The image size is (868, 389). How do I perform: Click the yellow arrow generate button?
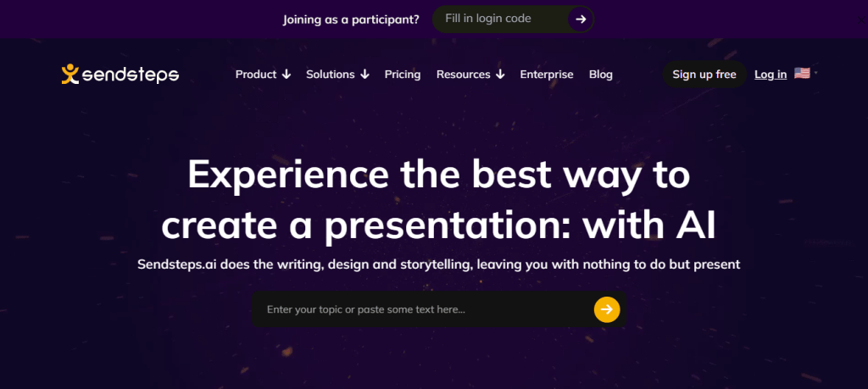click(607, 309)
